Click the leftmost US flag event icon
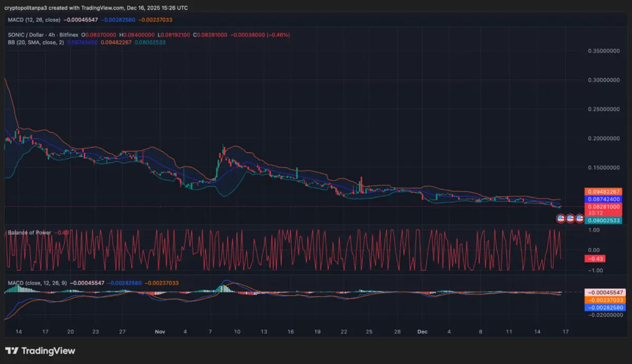The image size is (632, 364). [561, 218]
